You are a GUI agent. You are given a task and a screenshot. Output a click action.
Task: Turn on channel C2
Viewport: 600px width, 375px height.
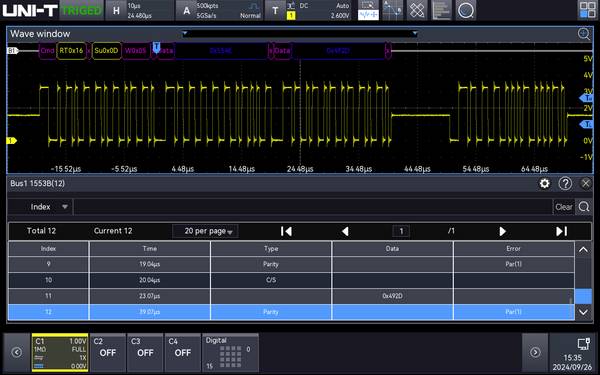pos(108,352)
